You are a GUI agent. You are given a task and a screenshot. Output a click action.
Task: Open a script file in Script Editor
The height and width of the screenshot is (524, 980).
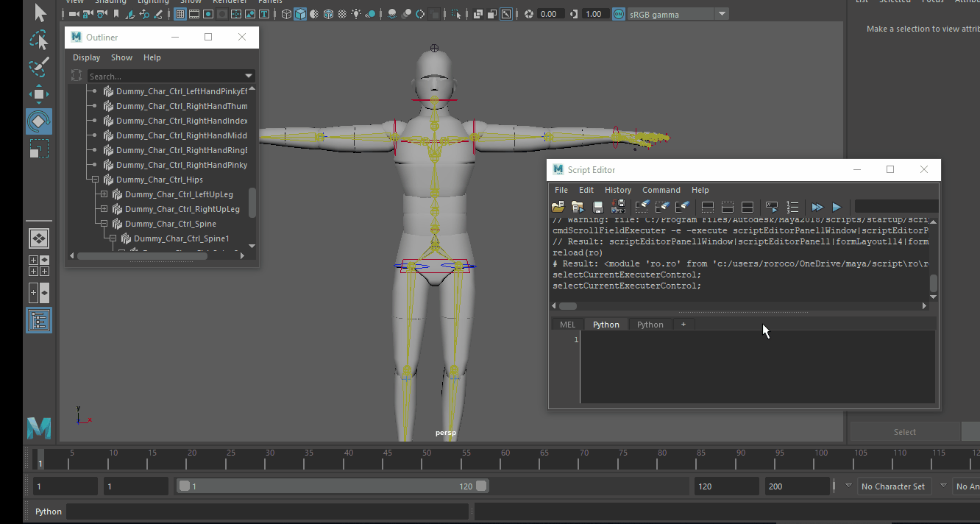[x=558, y=207]
